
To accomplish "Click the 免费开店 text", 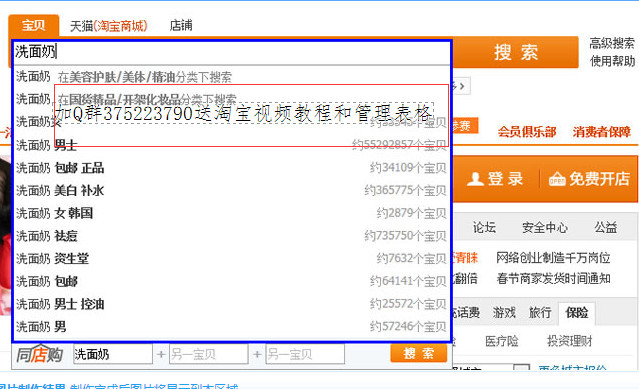I will pos(599,179).
